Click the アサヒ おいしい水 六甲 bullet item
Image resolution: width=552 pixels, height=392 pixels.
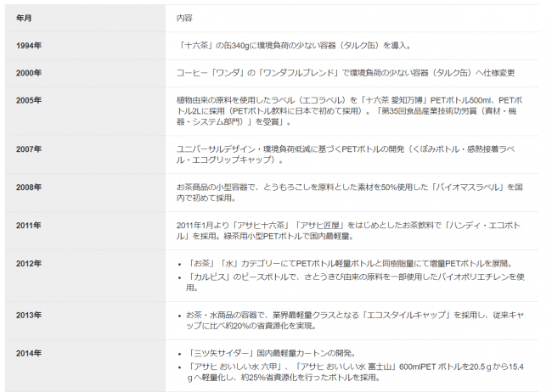click(x=356, y=372)
